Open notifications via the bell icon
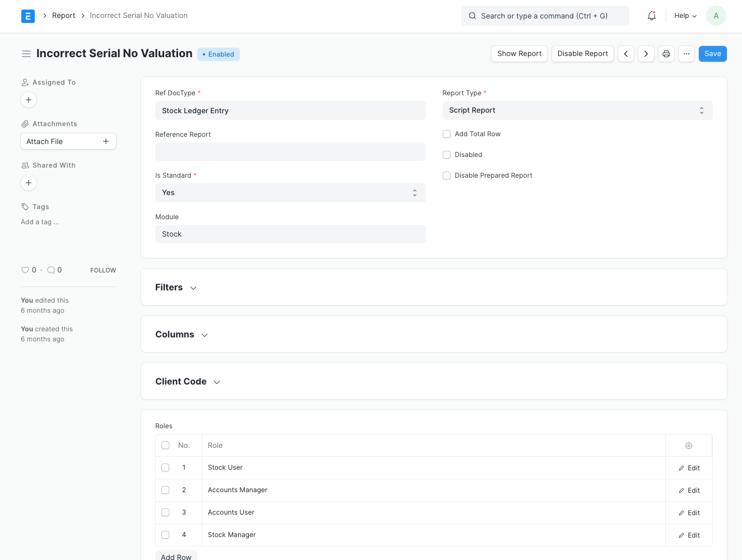Screen dimensions: 742x560 (x=651, y=16)
